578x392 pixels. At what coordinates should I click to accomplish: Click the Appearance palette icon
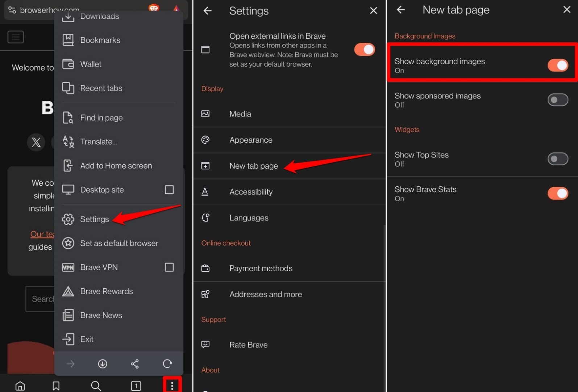(205, 140)
